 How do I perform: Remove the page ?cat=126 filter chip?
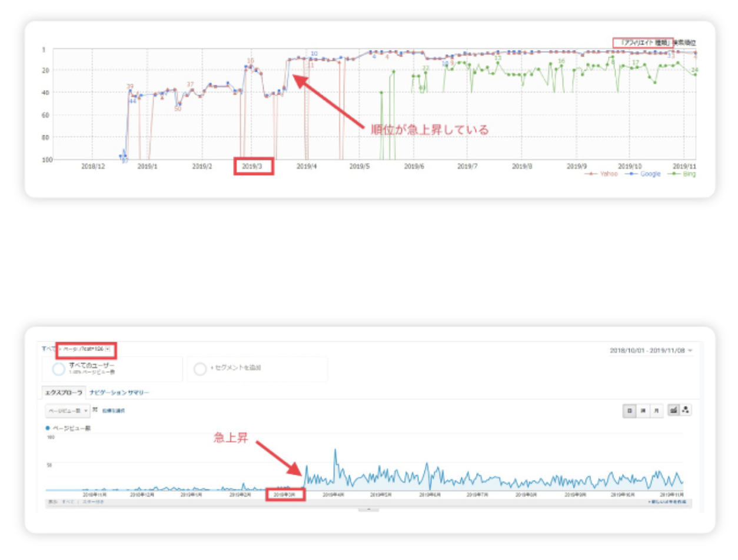[107, 349]
